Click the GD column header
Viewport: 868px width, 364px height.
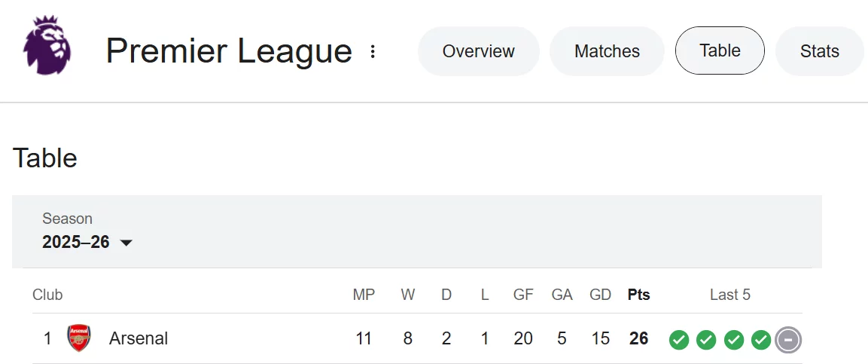click(600, 295)
